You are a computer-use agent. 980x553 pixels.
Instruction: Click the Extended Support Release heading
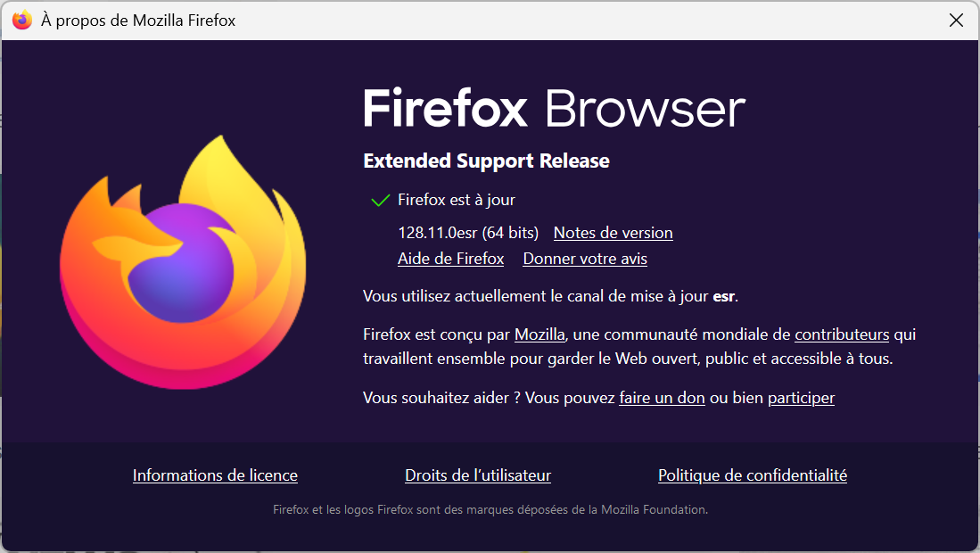[486, 161]
